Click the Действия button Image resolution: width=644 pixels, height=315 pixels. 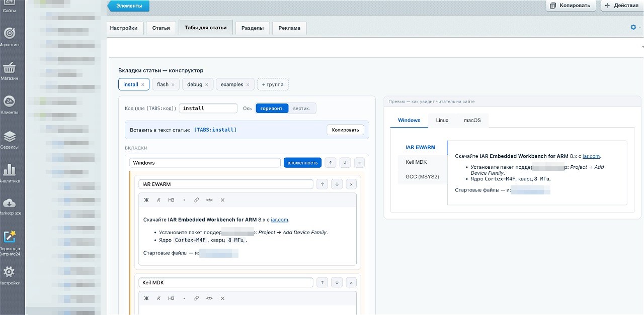point(622,6)
